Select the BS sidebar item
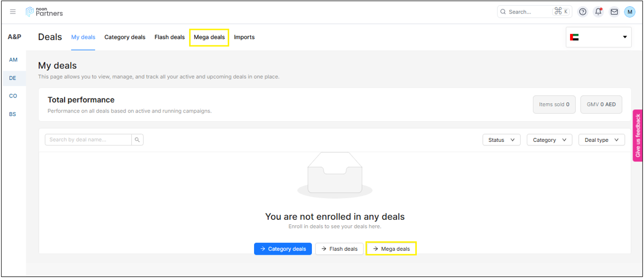 pyautogui.click(x=13, y=114)
